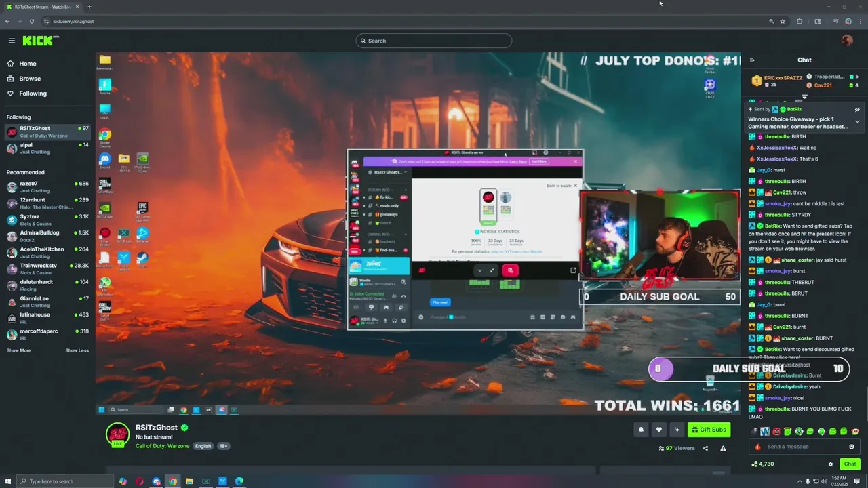The height and width of the screenshot is (488, 868).
Task: Focus the Kick search box
Action: 434,41
